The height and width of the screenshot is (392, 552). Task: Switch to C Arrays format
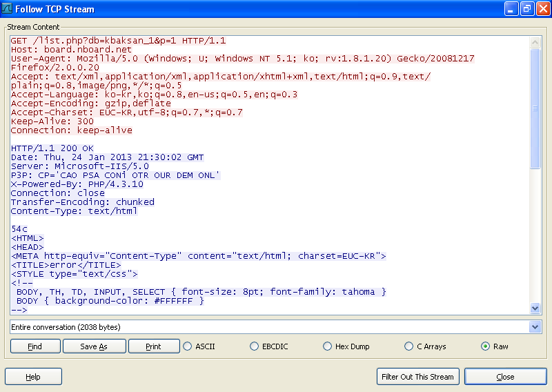pos(409,346)
